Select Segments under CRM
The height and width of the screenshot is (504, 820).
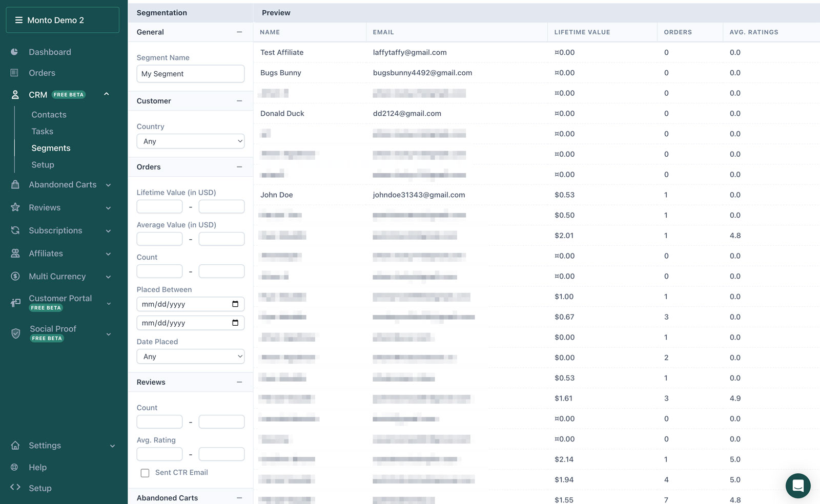pyautogui.click(x=51, y=148)
